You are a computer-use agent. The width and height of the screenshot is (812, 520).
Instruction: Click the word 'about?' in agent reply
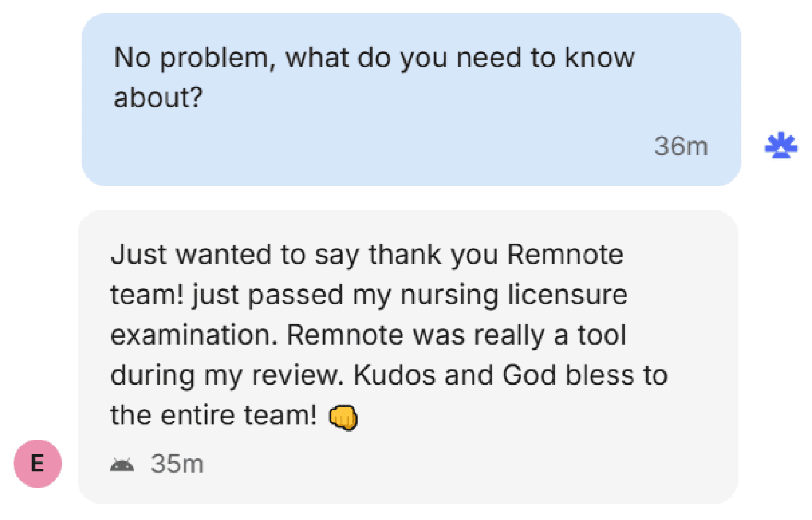[158, 98]
